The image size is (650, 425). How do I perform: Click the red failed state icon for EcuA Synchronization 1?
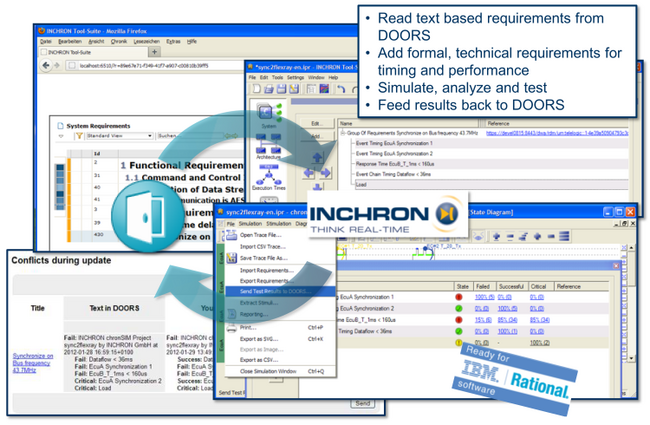click(x=459, y=297)
